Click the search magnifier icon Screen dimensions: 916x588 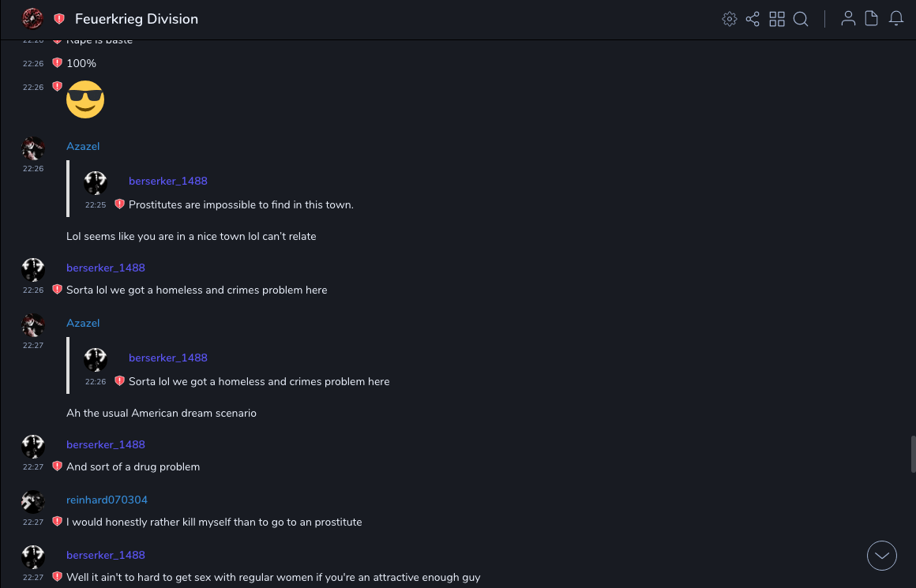[x=801, y=19]
